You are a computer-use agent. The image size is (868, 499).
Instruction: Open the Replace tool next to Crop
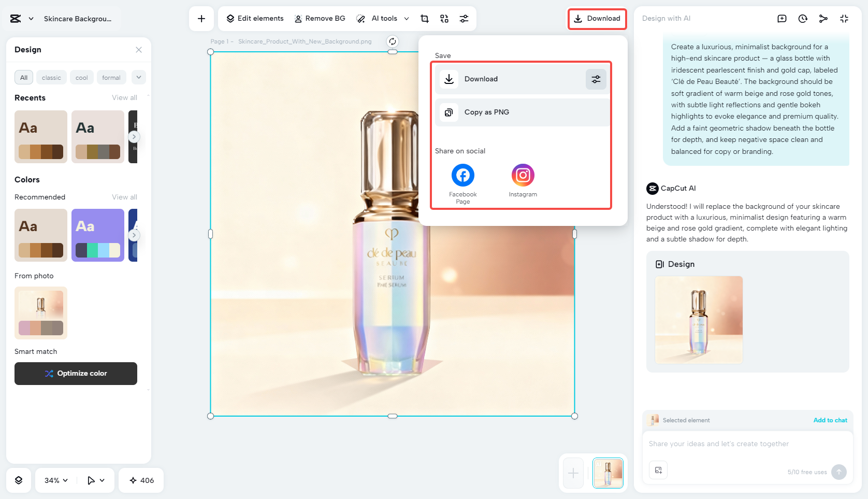pyautogui.click(x=444, y=18)
